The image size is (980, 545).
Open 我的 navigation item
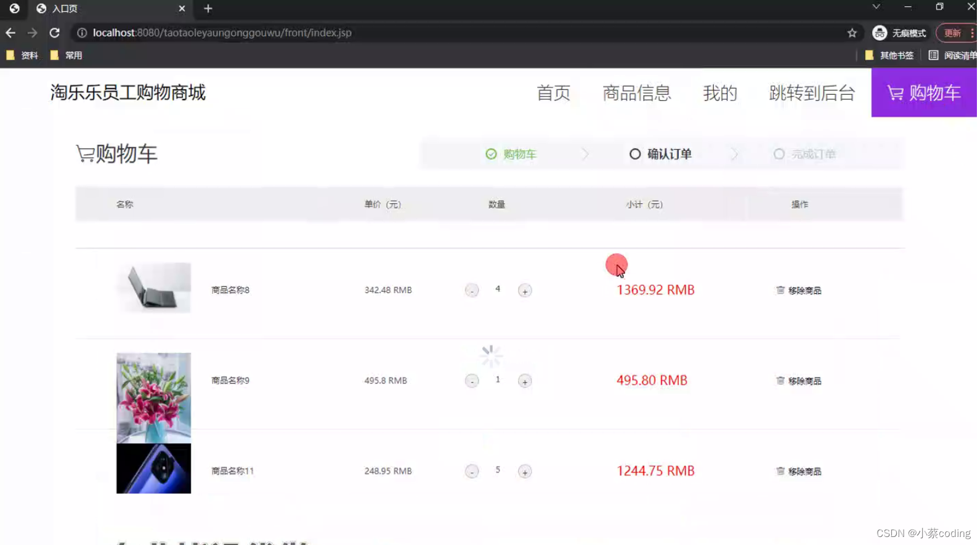point(720,93)
